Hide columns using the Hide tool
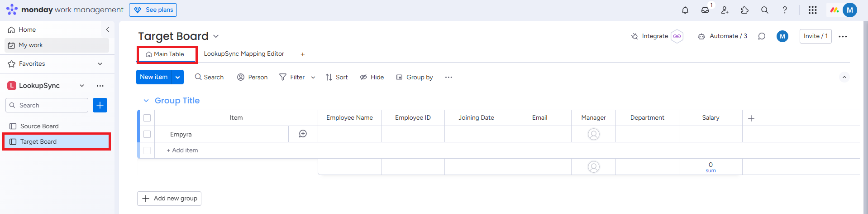The width and height of the screenshot is (868, 214). (372, 78)
